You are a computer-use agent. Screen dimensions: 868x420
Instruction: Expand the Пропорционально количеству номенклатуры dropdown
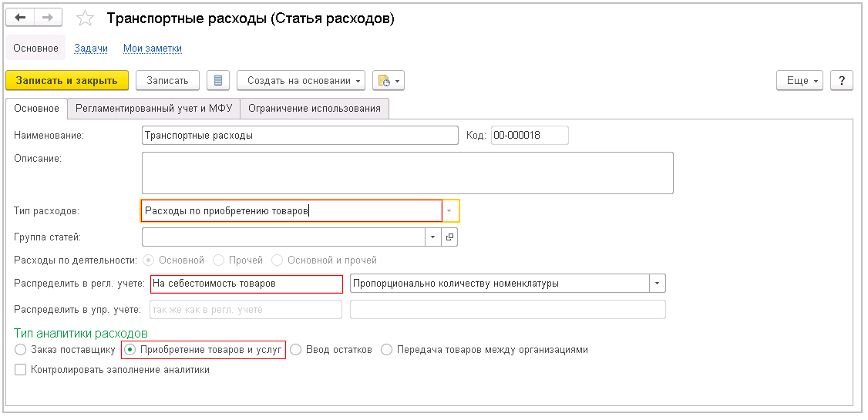(657, 283)
